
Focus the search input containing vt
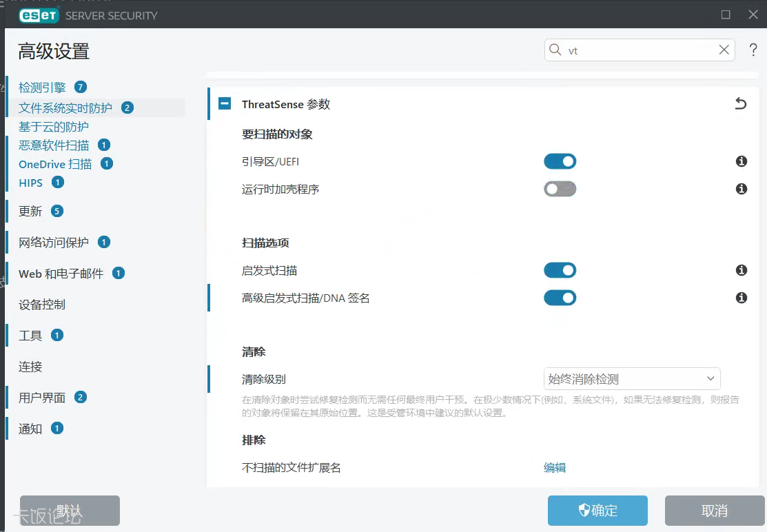click(640, 50)
